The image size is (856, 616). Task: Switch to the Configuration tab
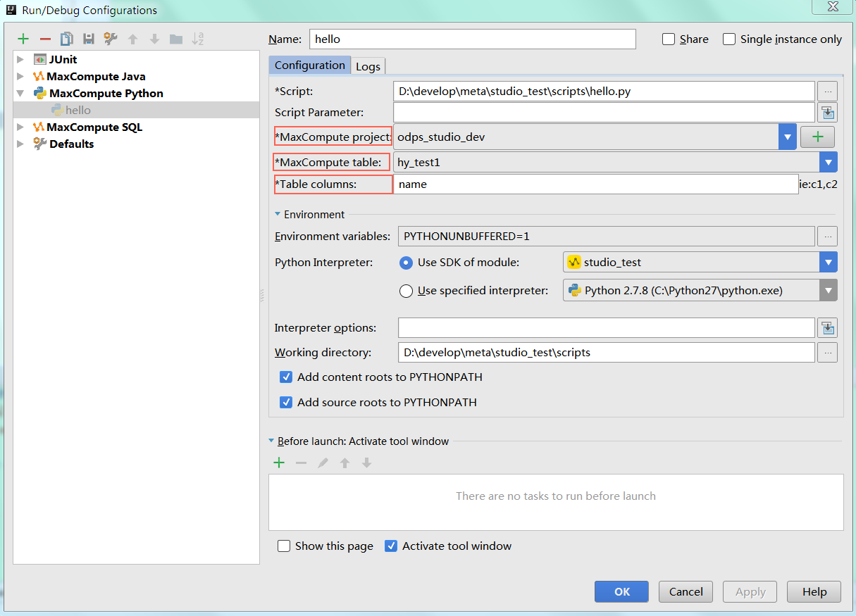310,65
